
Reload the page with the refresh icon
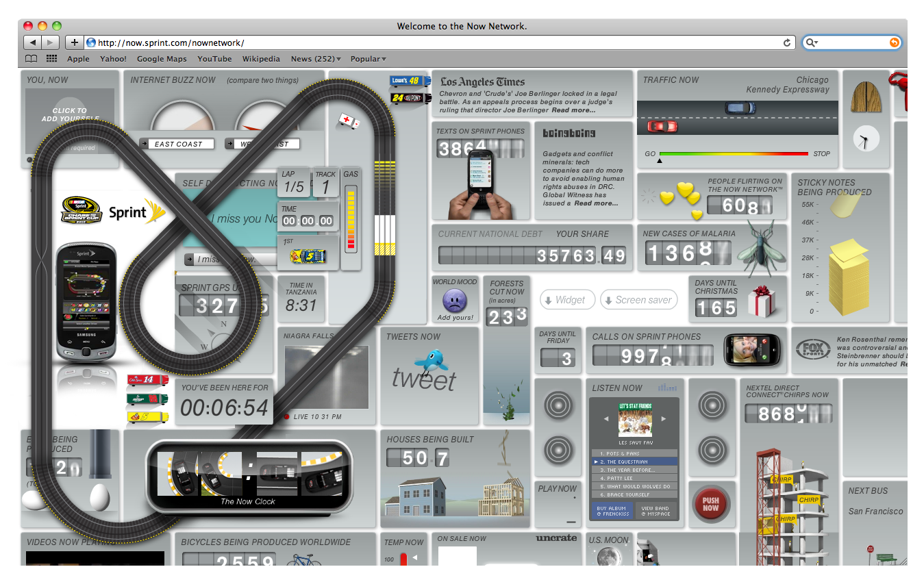787,42
